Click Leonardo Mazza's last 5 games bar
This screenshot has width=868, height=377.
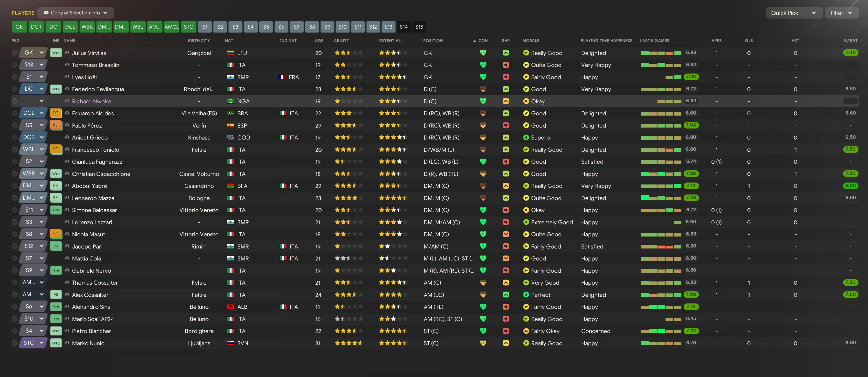pyautogui.click(x=661, y=198)
